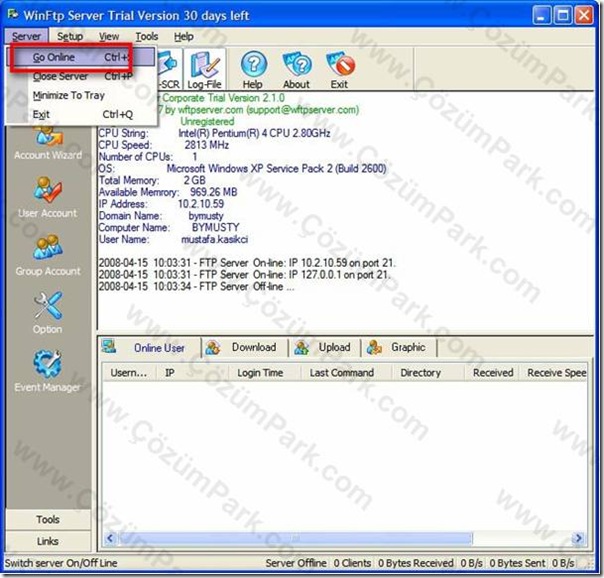Click log line with IP 127.0.0.1 on port 21
Screen dimensions: 604x578
(x=245, y=275)
